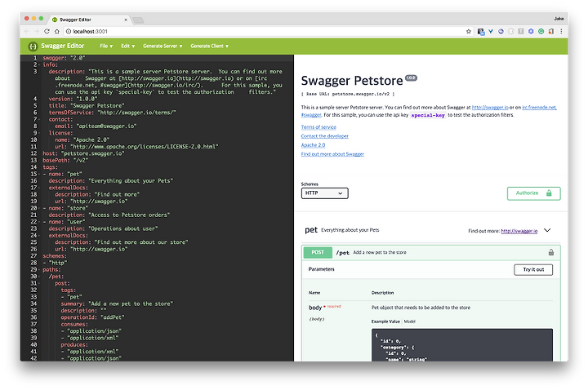
Task: Click the gray square T extension icon
Action: [x=521, y=32]
